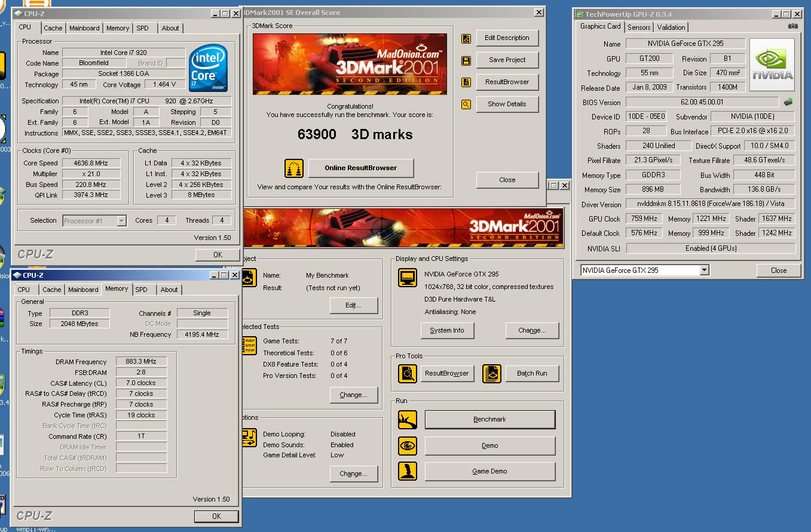Switch to the Cache tab in top CPU-Z

53,28
